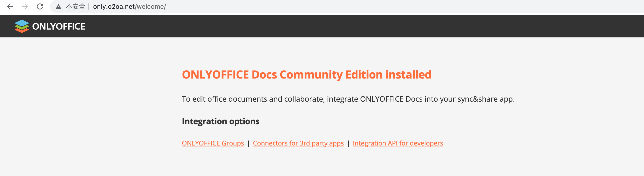
Task: Click empty area of dark header bar
Action: [350, 26]
